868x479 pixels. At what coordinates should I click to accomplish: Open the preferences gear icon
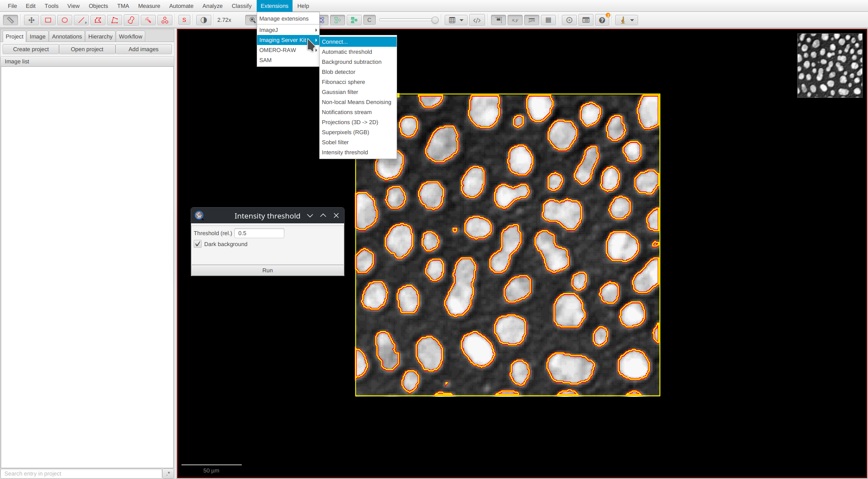569,20
